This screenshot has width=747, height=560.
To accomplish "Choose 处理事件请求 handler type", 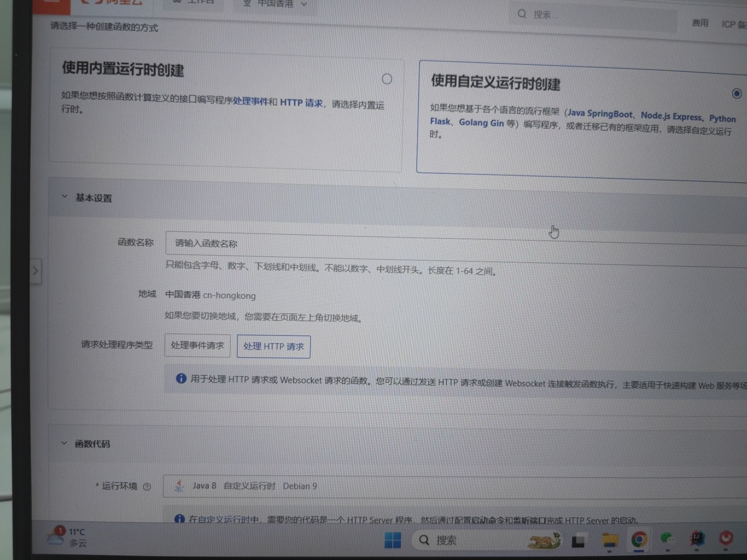I will tap(197, 345).
